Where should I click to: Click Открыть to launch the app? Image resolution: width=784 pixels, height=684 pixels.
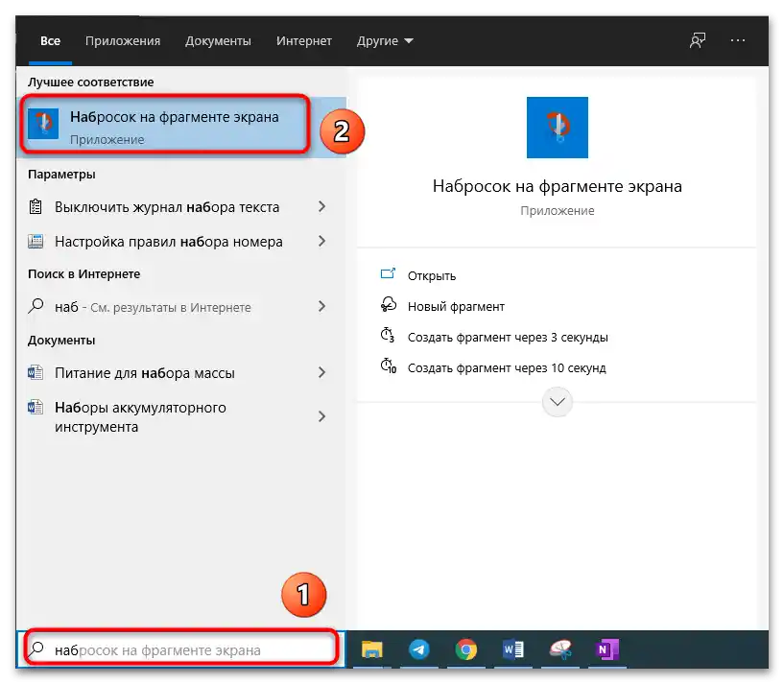432,276
